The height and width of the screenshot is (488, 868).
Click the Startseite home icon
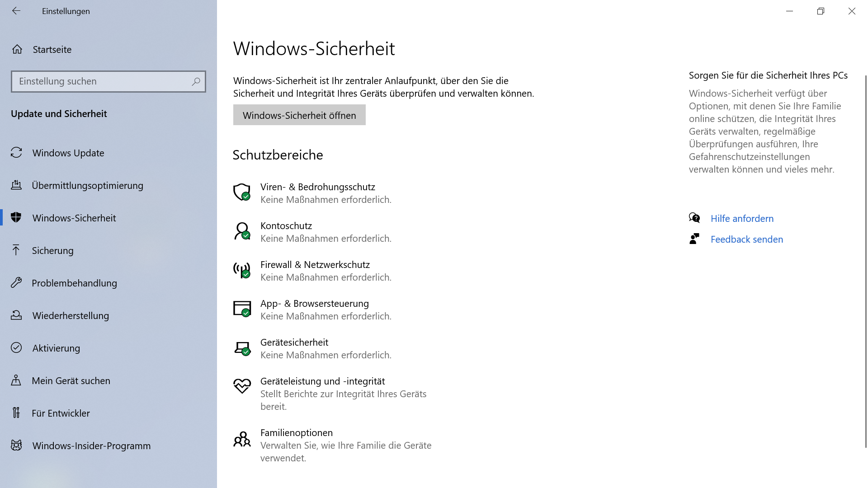(x=17, y=49)
